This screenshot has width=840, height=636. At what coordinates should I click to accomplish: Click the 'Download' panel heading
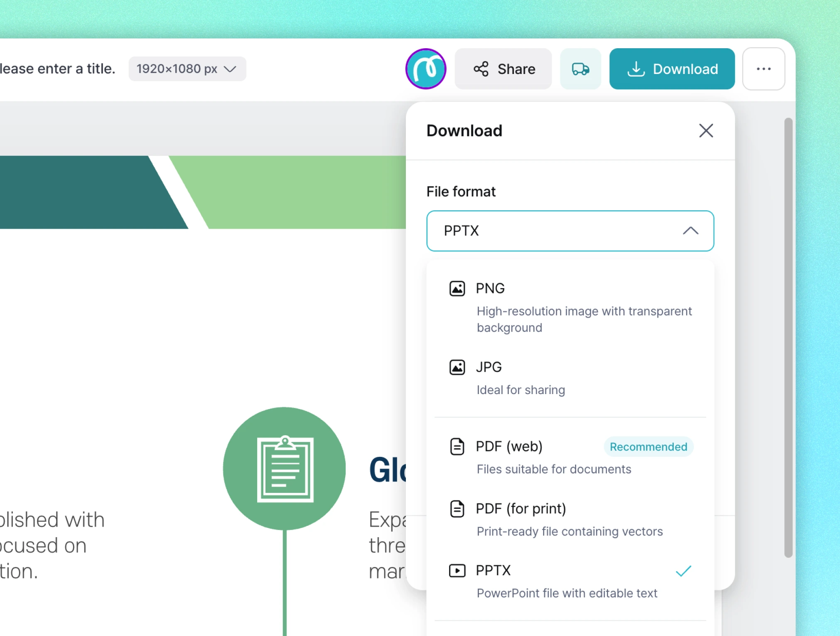coord(464,131)
